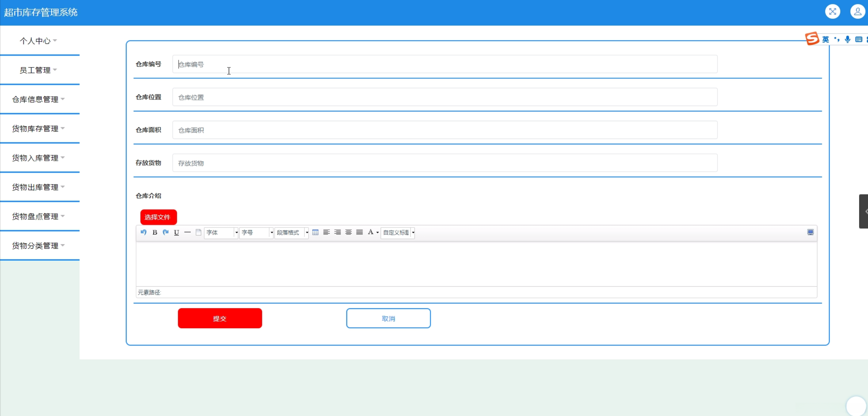Screen dimensions: 868x416
Task: Click the red 提交 submit button
Action: tap(220, 318)
